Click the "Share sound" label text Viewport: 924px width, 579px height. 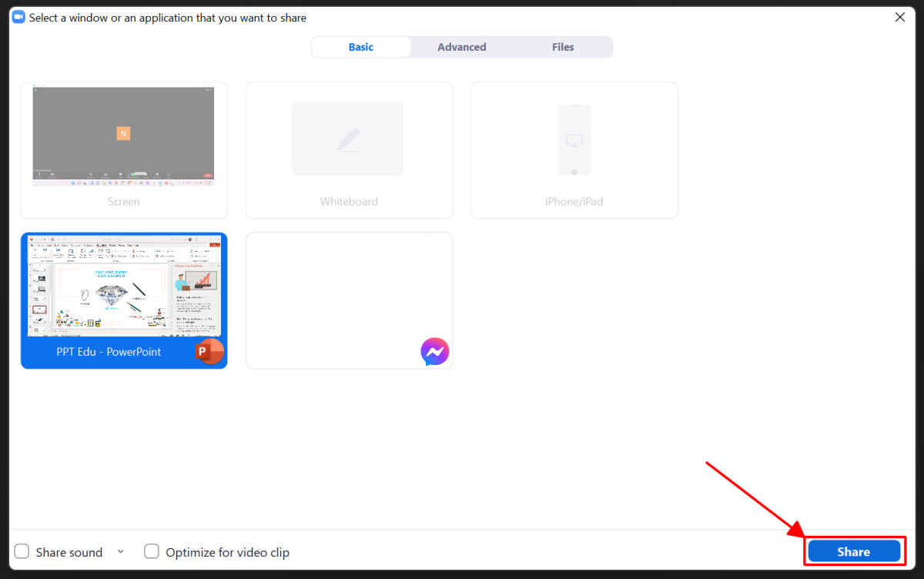[69, 552]
